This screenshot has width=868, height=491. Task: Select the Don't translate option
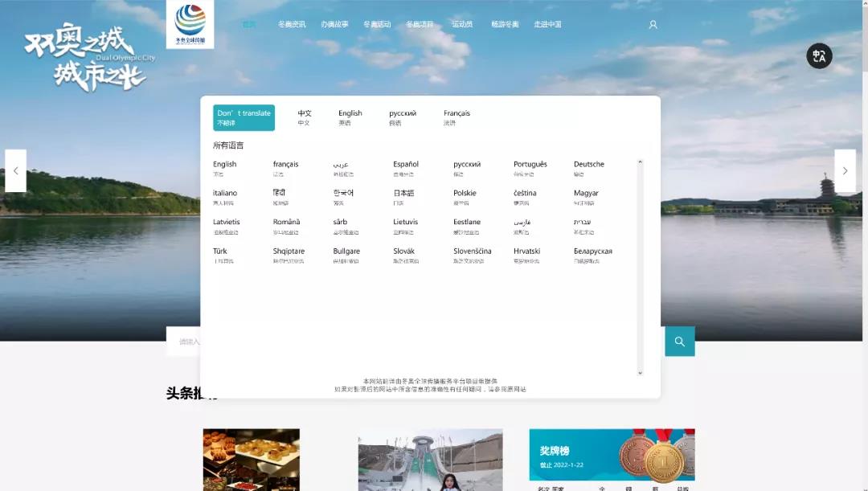244,117
